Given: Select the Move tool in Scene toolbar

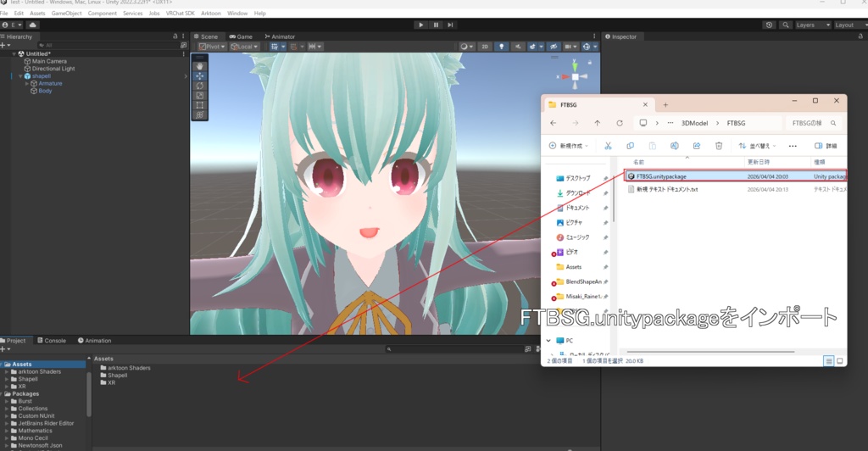Looking at the screenshot, I should click(200, 75).
